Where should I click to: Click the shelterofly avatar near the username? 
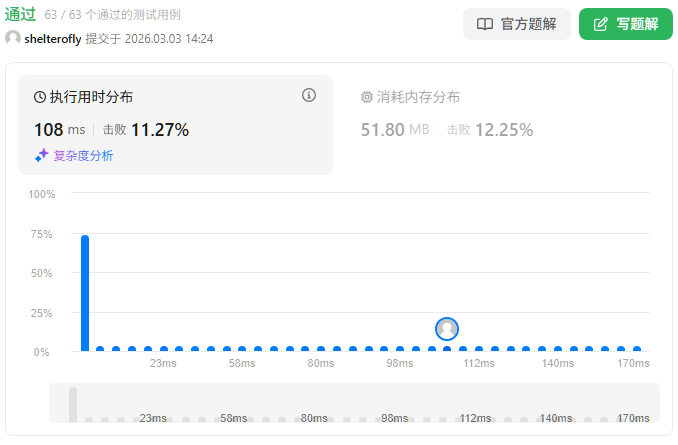[13, 38]
